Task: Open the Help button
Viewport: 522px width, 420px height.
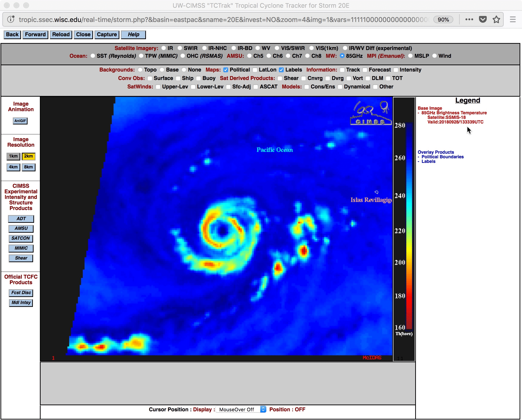Action: [133, 35]
